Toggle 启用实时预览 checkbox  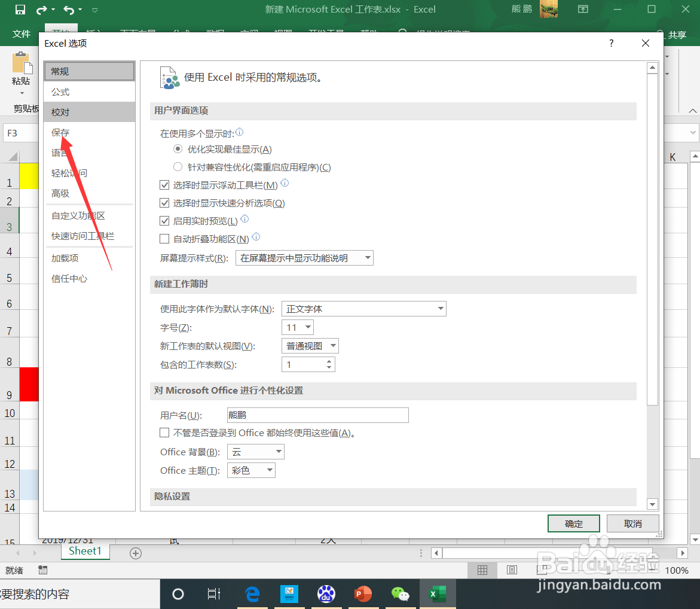click(164, 221)
